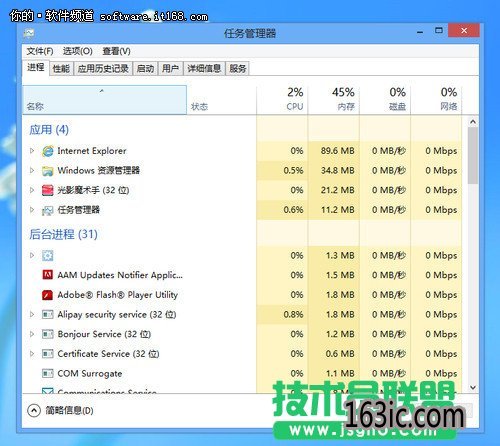Click the Adobe Flash Player Utility icon
Viewport: 500px width, 446px height.
48,295
